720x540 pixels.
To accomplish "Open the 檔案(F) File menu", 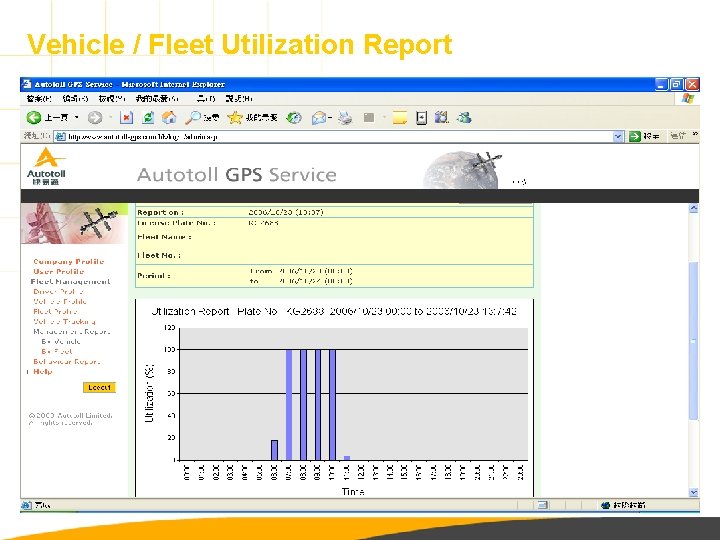I will tap(39, 98).
